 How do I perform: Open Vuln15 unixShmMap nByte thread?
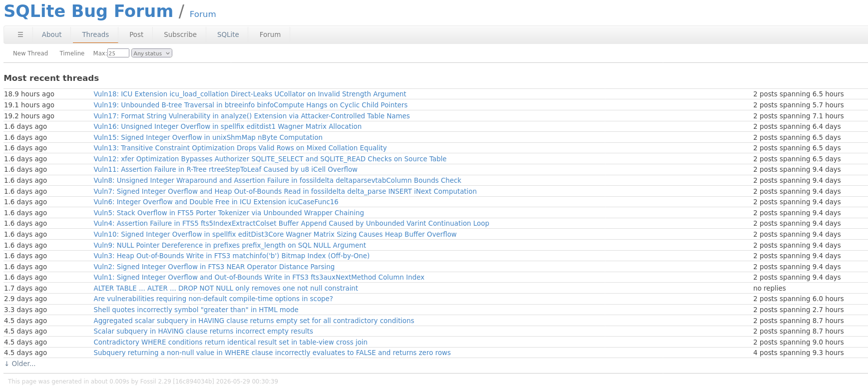click(x=208, y=137)
